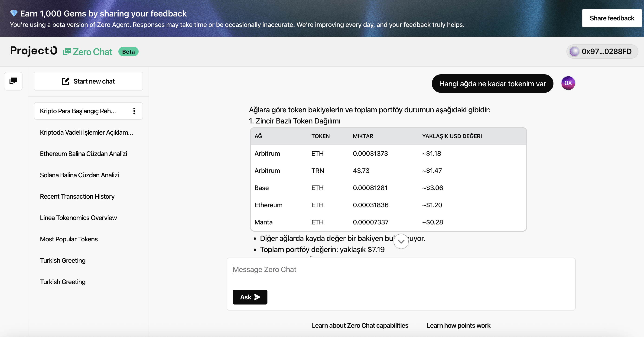Click the TOKEN column header
The width and height of the screenshot is (644, 337).
pos(320,136)
